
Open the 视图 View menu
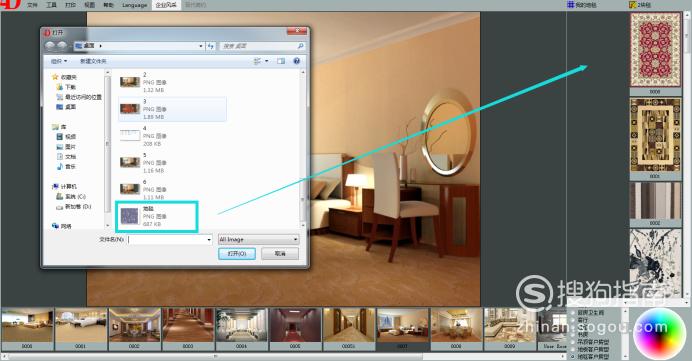[x=89, y=5]
